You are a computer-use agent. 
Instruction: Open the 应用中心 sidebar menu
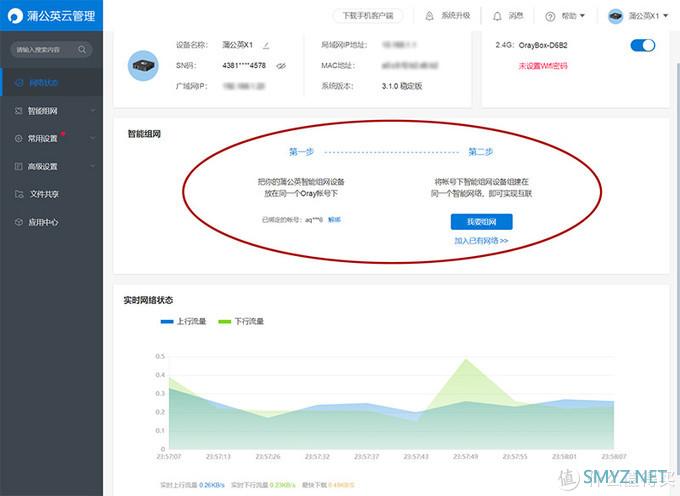(x=52, y=222)
